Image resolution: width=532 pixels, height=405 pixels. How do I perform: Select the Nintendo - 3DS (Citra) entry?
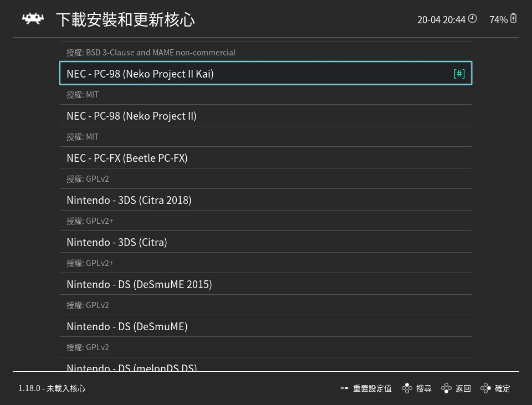[265, 242]
